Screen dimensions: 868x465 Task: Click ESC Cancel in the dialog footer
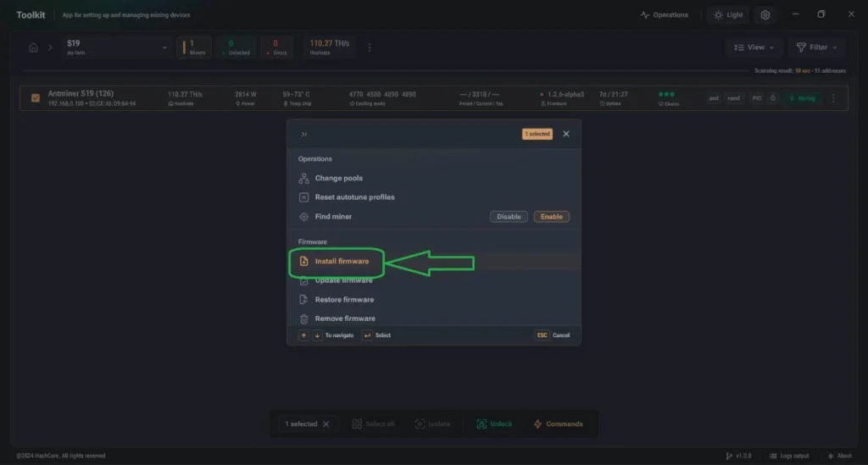(553, 335)
